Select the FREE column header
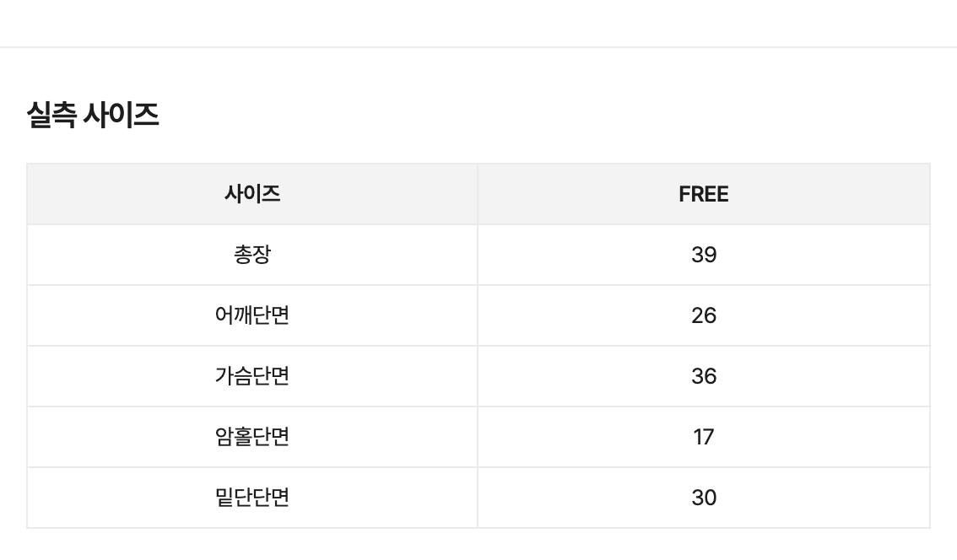 click(x=704, y=194)
